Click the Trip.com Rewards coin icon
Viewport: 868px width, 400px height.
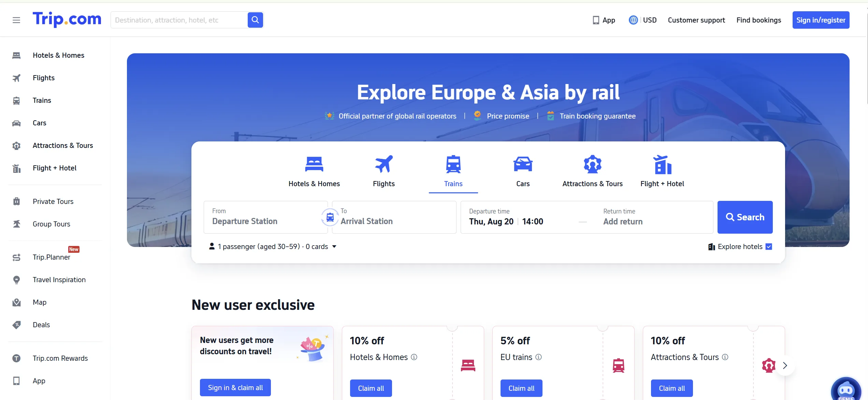tap(16, 358)
